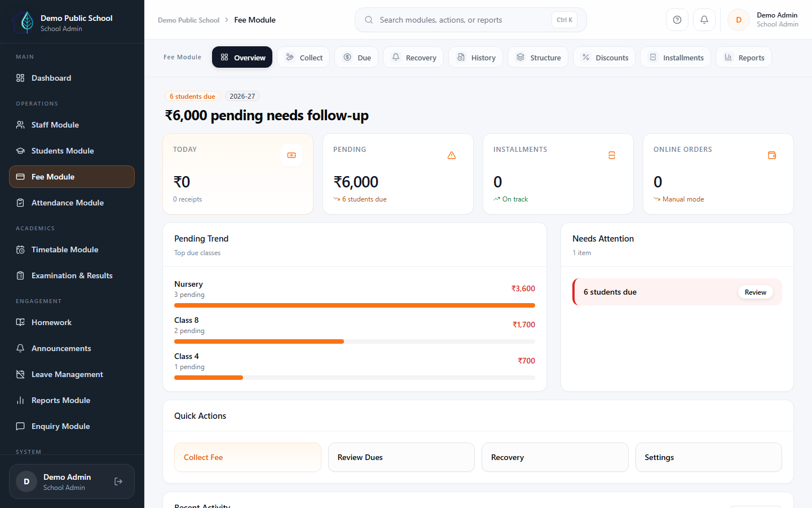This screenshot has width=812, height=508.
Task: Click the Leave Management calendar icon
Action: click(x=20, y=374)
